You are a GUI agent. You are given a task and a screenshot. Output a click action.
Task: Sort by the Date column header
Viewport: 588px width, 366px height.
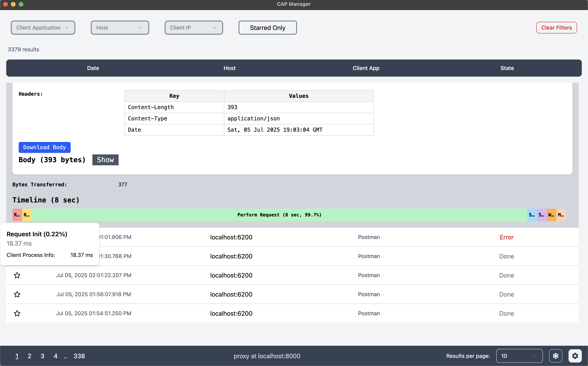93,68
